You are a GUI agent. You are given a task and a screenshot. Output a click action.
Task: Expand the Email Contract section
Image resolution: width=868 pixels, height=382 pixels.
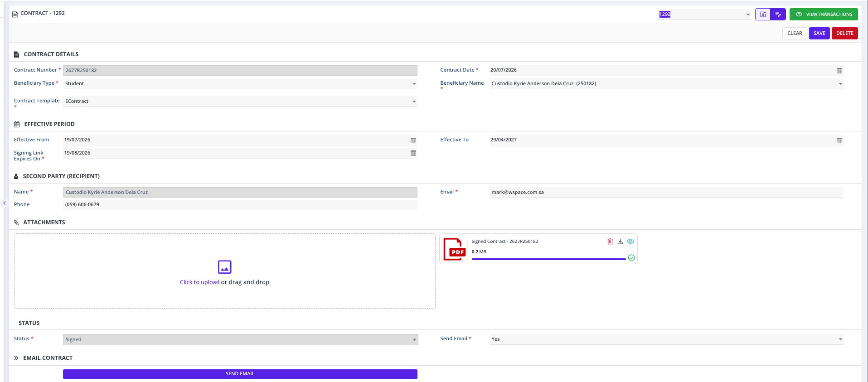coord(16,358)
